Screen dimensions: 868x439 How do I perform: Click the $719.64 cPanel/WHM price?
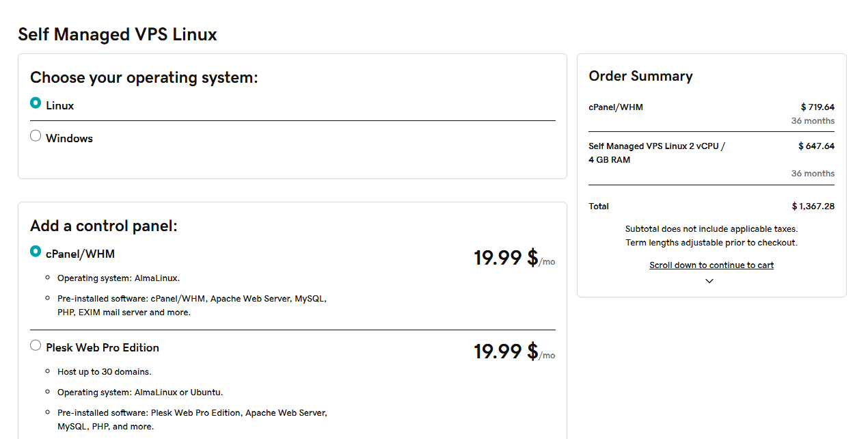817,107
